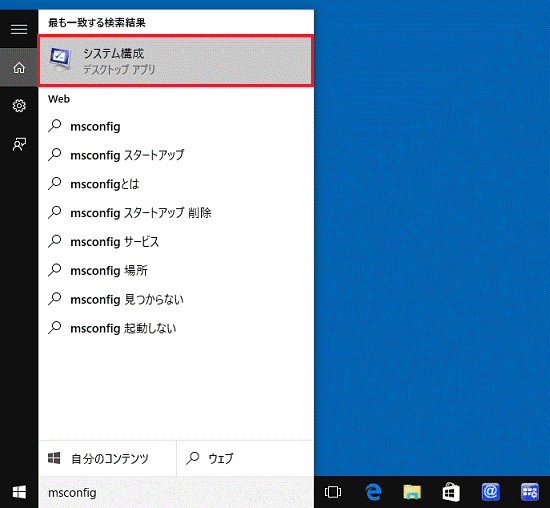Switch to 自分のコンテンツ filter
This screenshot has width=550, height=508.
pyautogui.click(x=107, y=458)
